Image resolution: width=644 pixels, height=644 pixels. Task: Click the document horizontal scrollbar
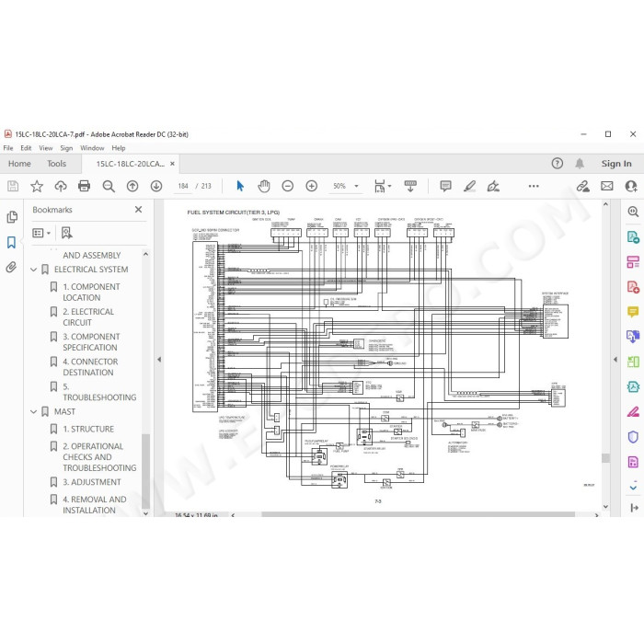(x=418, y=514)
